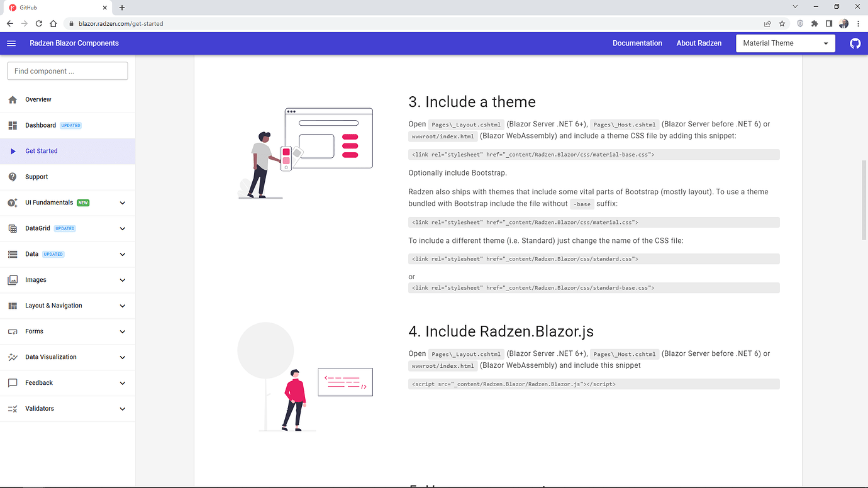Open the GitHub repository icon in the header
Viewport: 868px width, 488px height.
tap(855, 43)
